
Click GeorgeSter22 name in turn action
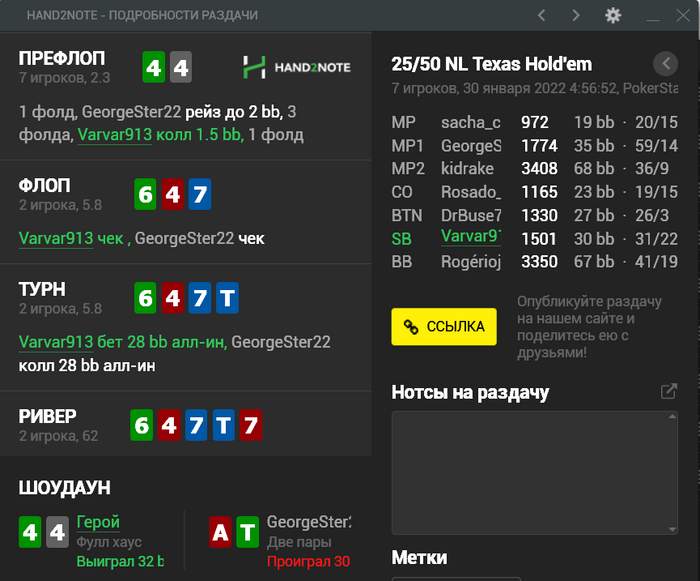(x=281, y=342)
